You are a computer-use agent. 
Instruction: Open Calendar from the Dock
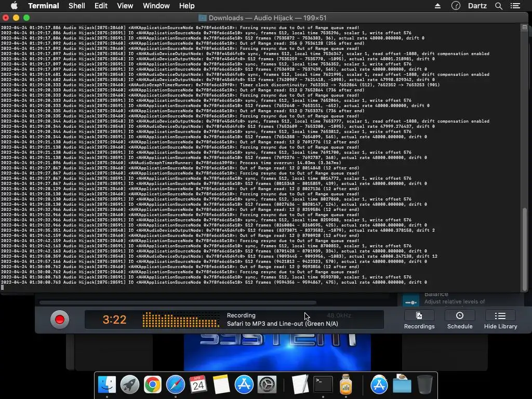click(x=198, y=385)
